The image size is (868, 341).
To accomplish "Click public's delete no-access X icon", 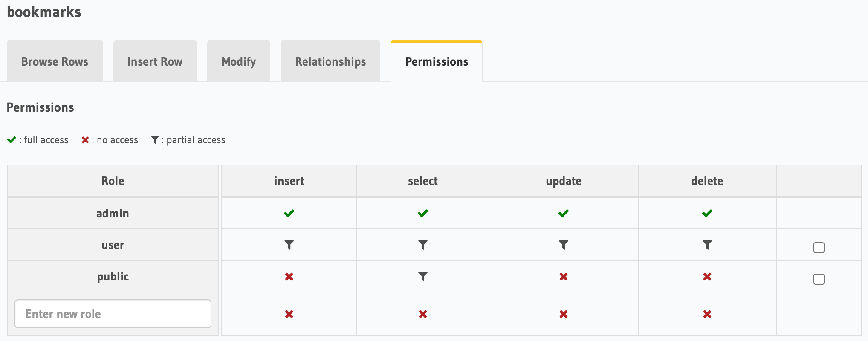I will click(x=707, y=276).
